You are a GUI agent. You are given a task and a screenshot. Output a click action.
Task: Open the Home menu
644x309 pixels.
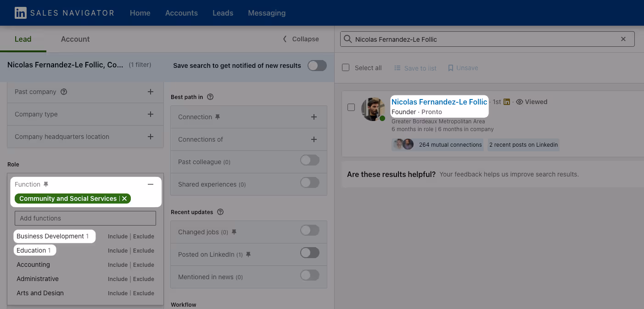tap(140, 13)
